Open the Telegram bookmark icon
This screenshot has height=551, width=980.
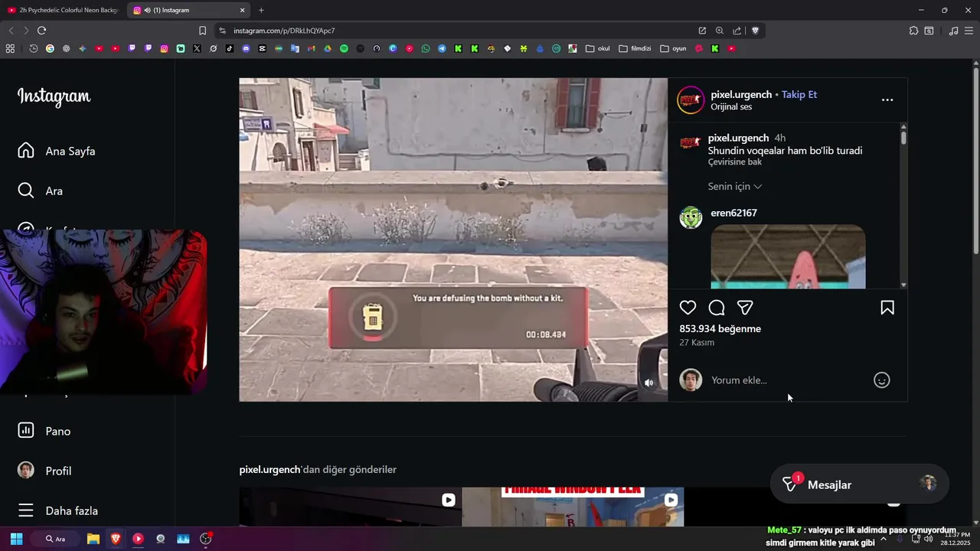[442, 48]
